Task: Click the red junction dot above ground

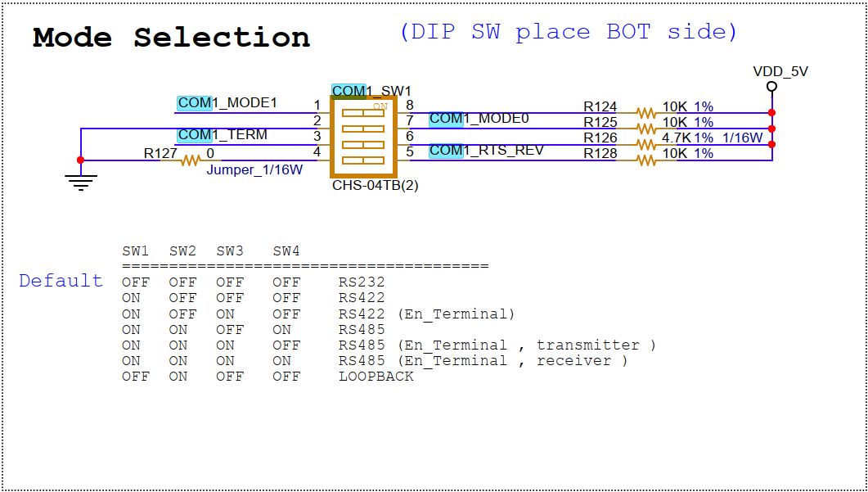Action: [80, 160]
